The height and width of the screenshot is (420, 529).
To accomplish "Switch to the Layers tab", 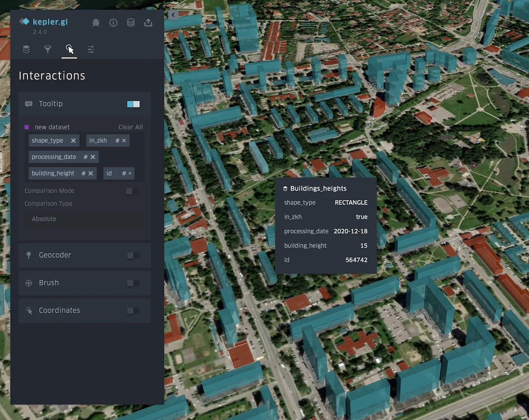I will tap(26, 49).
